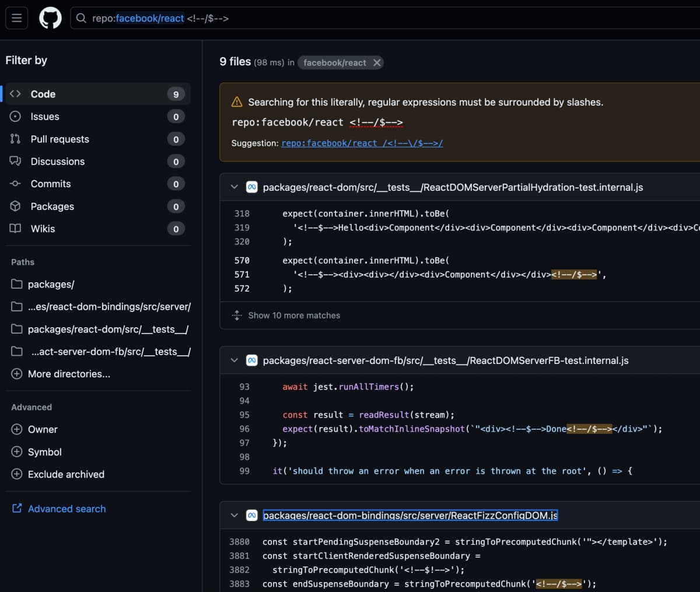Collapse ReactDOMServerFB-test result
The image size is (700, 592).
point(235,360)
